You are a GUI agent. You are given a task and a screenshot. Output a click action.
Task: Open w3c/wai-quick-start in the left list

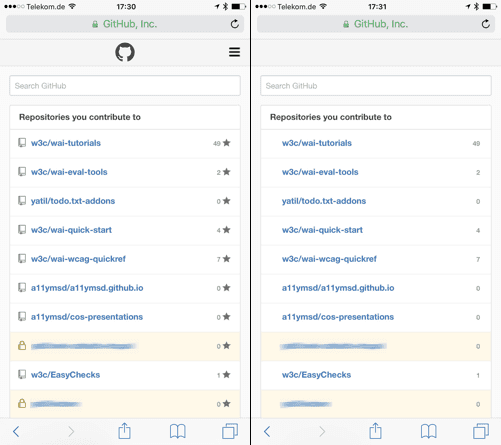click(x=71, y=230)
